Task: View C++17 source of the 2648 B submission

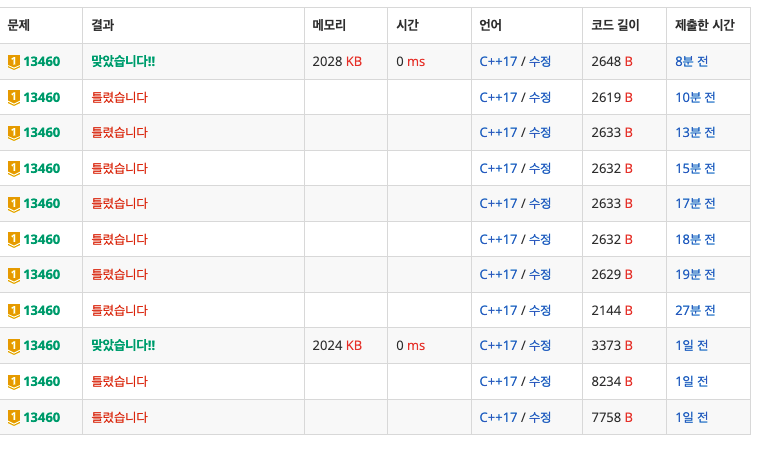Action: 498,62
